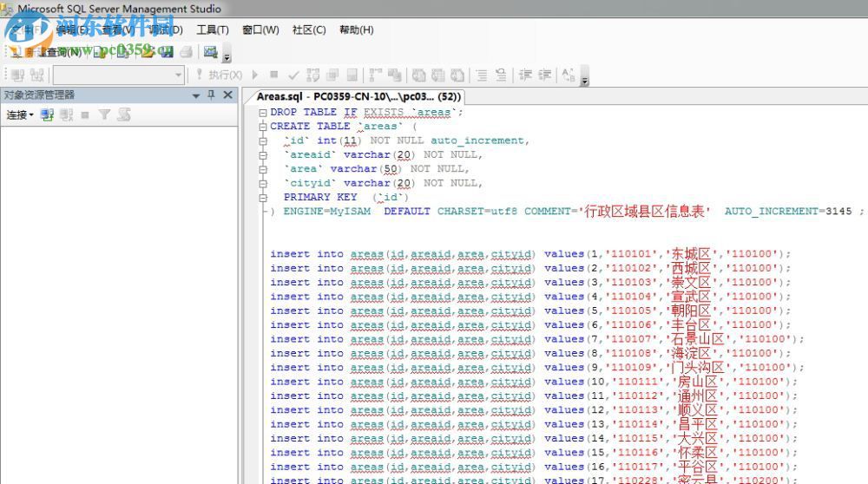The height and width of the screenshot is (484, 868).
Task: Open the 编辑(E) menu
Action: click(x=72, y=29)
